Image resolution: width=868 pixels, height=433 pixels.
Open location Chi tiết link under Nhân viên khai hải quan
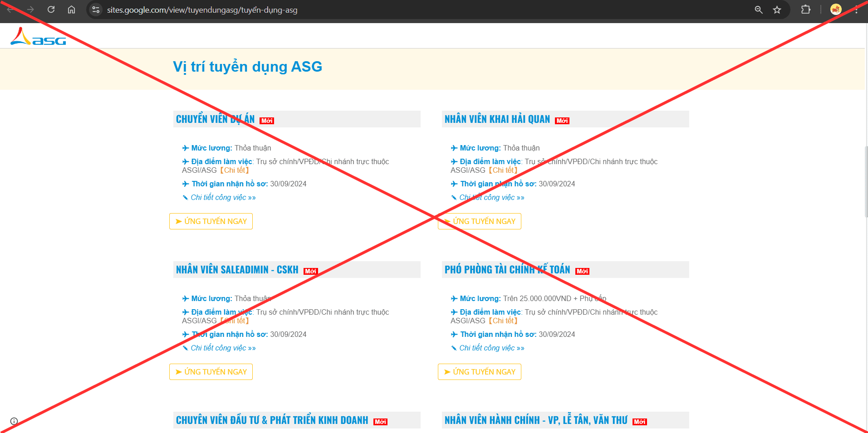(504, 170)
